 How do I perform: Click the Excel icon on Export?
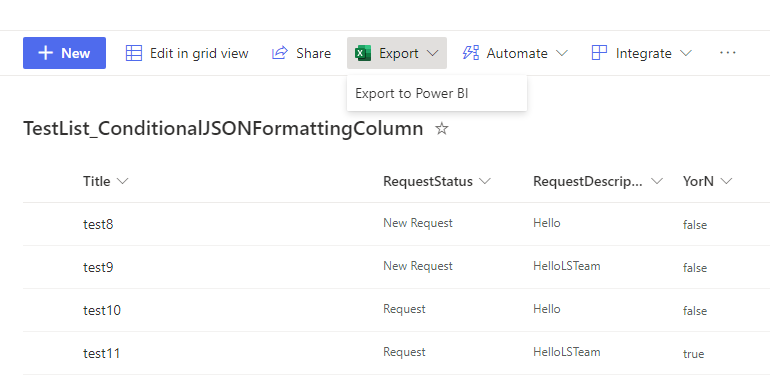(363, 53)
